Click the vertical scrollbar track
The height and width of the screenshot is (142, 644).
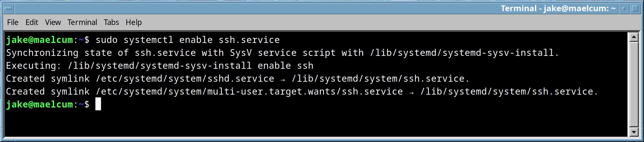click(634, 84)
